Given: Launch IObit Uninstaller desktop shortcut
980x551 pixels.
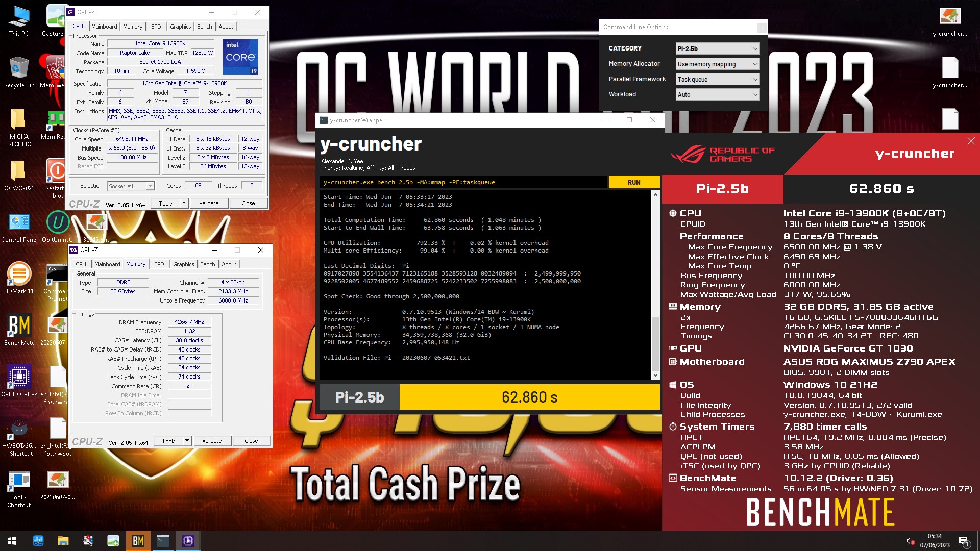Looking at the screenshot, I should coord(58,227).
